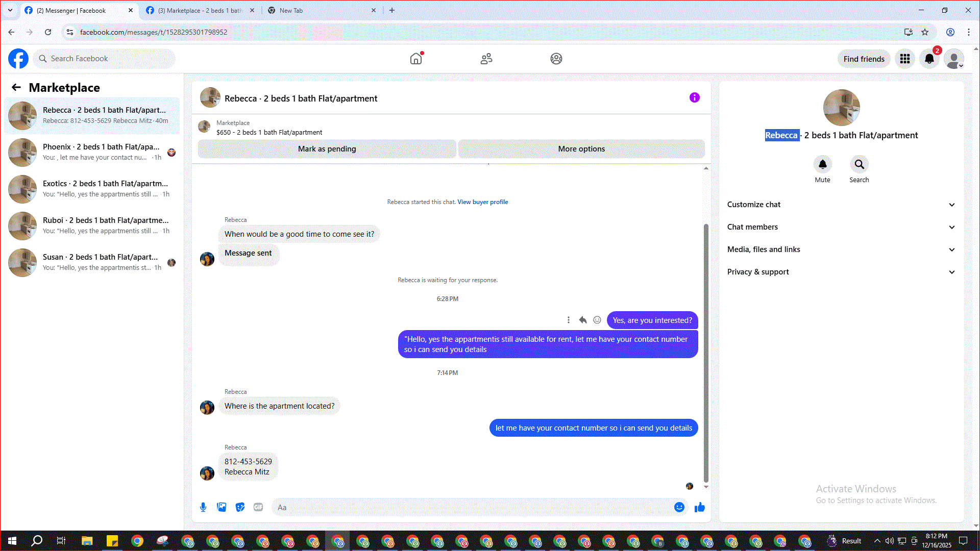This screenshot has height=551, width=980.
Task: Click the '812-453-5629 Rebecca Mitz' message
Action: pos(248,466)
